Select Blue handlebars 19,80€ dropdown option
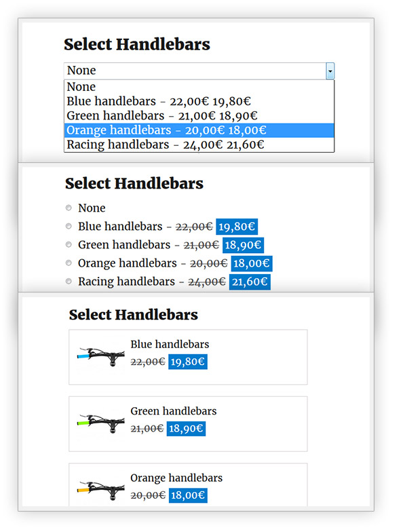 [x=166, y=101]
